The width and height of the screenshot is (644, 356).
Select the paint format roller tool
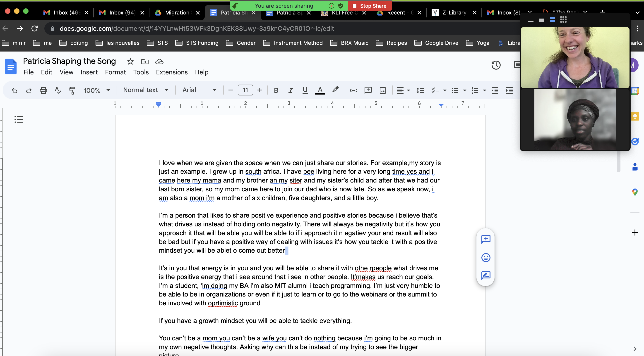click(x=72, y=90)
